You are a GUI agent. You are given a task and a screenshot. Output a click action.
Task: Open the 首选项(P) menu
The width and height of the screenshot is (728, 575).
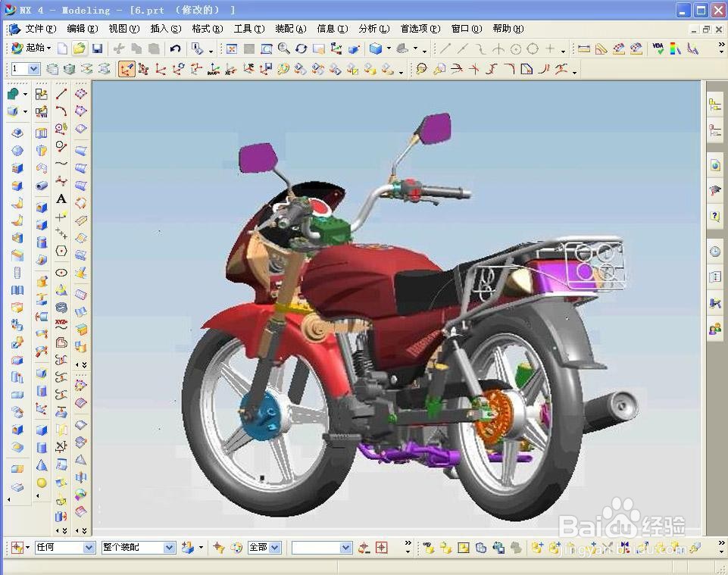point(420,29)
